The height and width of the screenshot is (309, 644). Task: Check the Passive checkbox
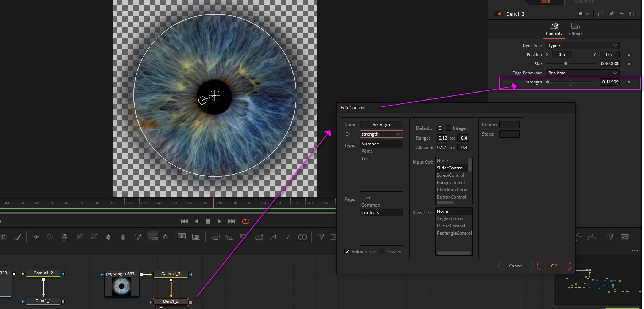(381, 251)
